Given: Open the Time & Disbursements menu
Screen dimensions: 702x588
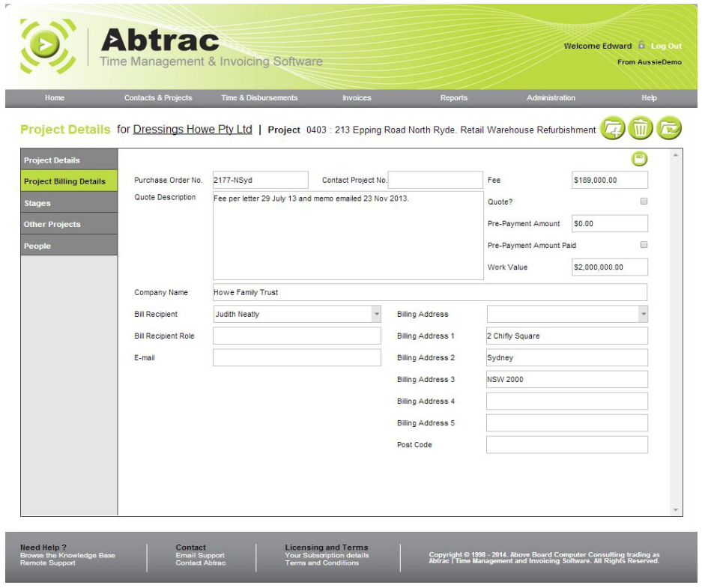Looking at the screenshot, I should tap(259, 98).
